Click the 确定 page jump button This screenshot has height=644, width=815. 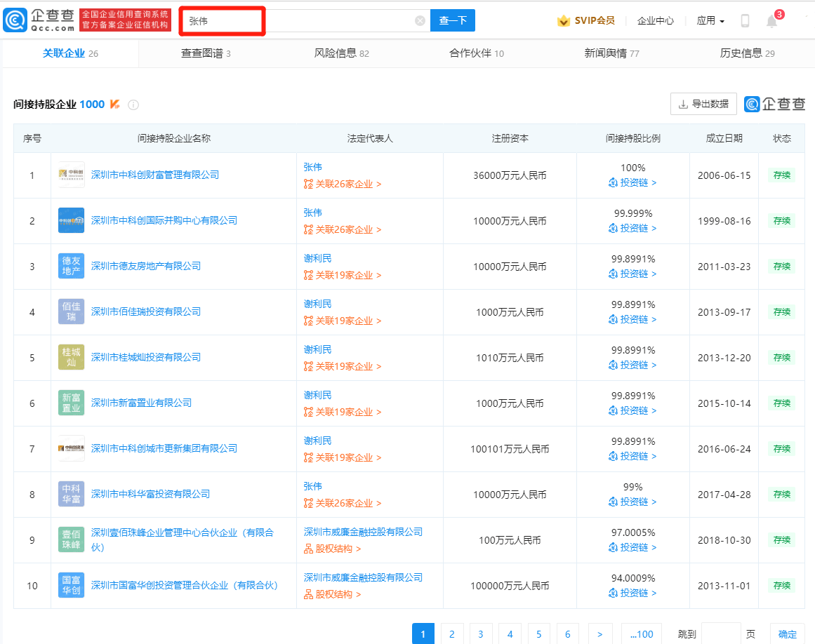(788, 634)
